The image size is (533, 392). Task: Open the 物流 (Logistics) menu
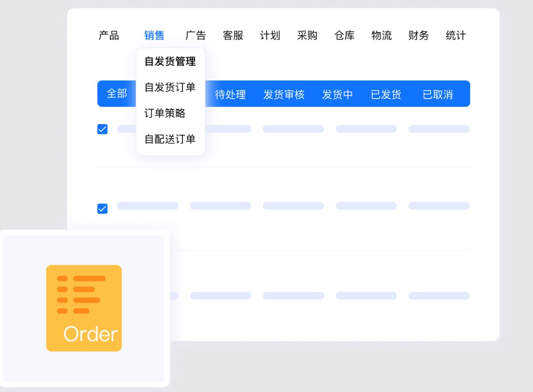click(382, 35)
